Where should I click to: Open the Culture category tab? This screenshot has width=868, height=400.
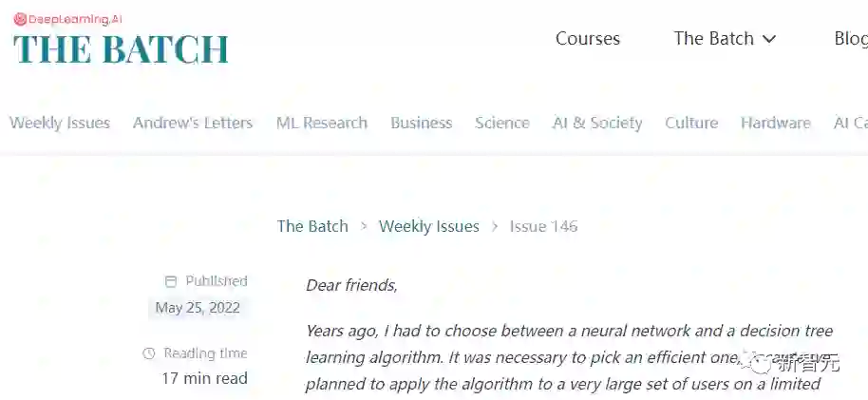[x=691, y=123]
